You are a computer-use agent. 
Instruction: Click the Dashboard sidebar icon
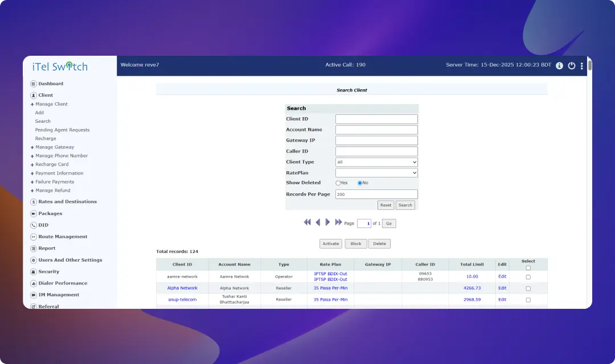click(34, 84)
